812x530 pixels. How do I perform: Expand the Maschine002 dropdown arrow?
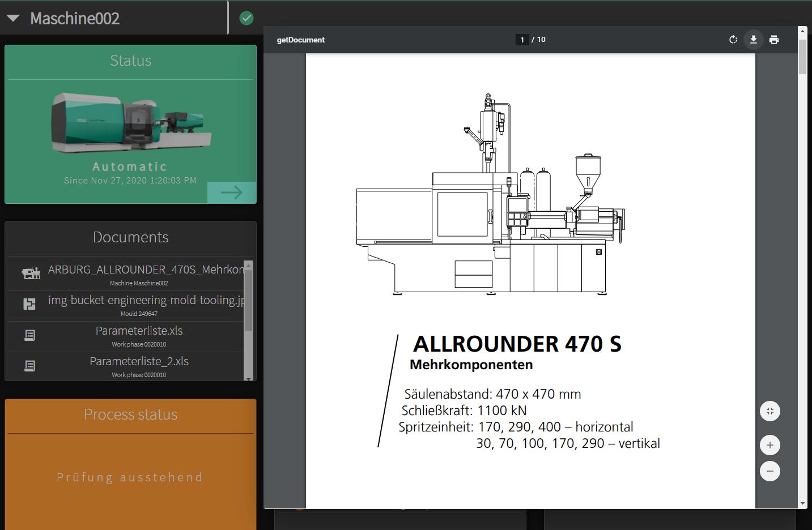pos(13,19)
